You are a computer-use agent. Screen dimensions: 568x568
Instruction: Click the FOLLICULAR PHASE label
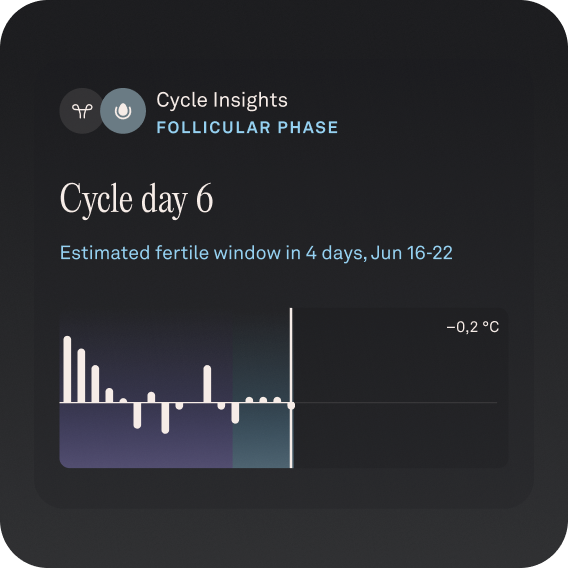pos(247,128)
